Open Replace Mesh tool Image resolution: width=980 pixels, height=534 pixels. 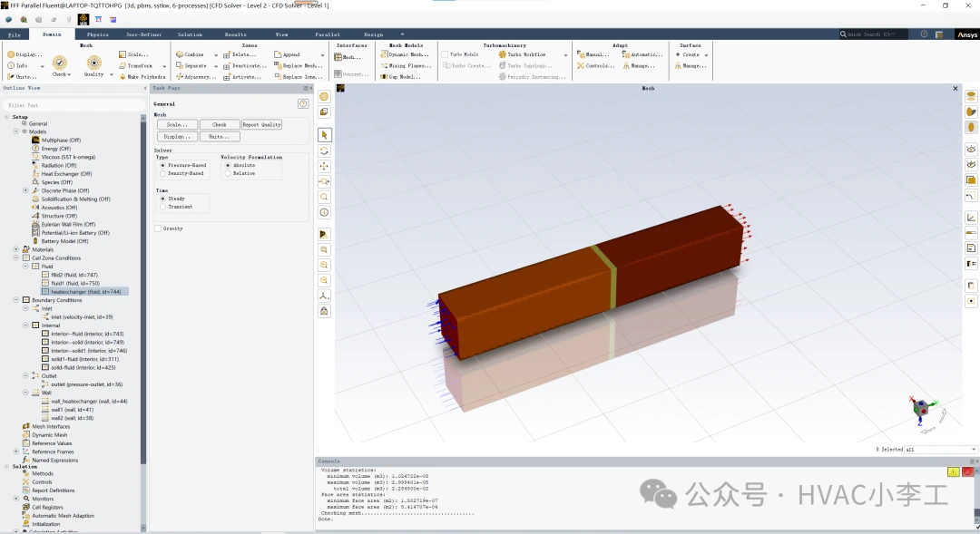(x=299, y=65)
